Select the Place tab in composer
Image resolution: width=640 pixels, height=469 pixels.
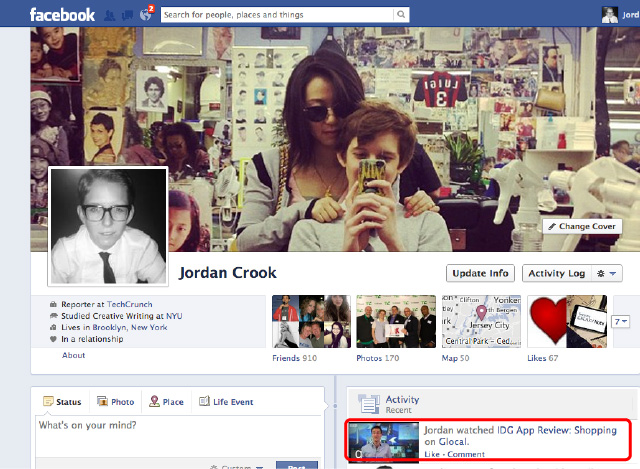pyautogui.click(x=166, y=402)
